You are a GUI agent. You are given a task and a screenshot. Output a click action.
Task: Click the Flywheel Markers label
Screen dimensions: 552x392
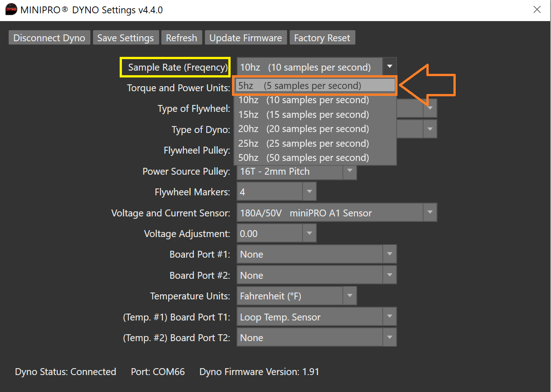click(193, 192)
